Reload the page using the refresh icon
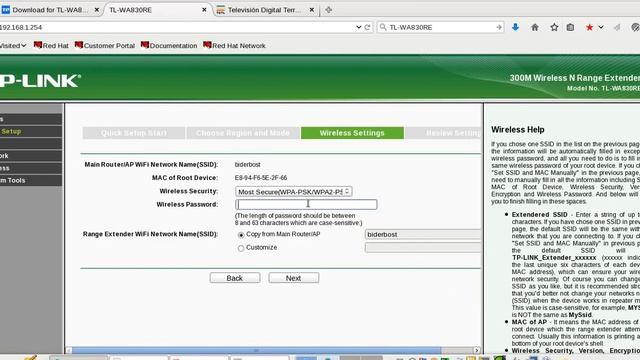The height and width of the screenshot is (360, 640). tap(367, 27)
